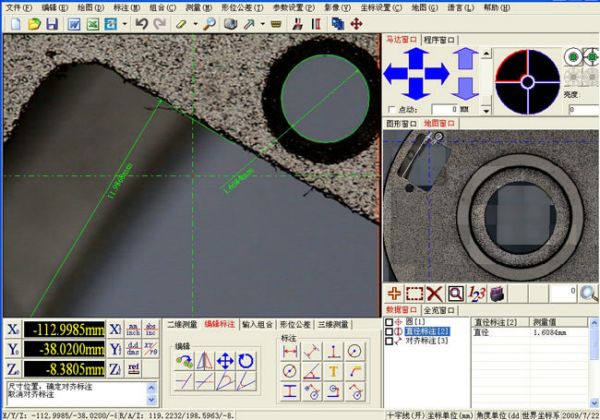Click the Undo arrow in toolbar
Viewport: 600px width, 420px height.
141,22
